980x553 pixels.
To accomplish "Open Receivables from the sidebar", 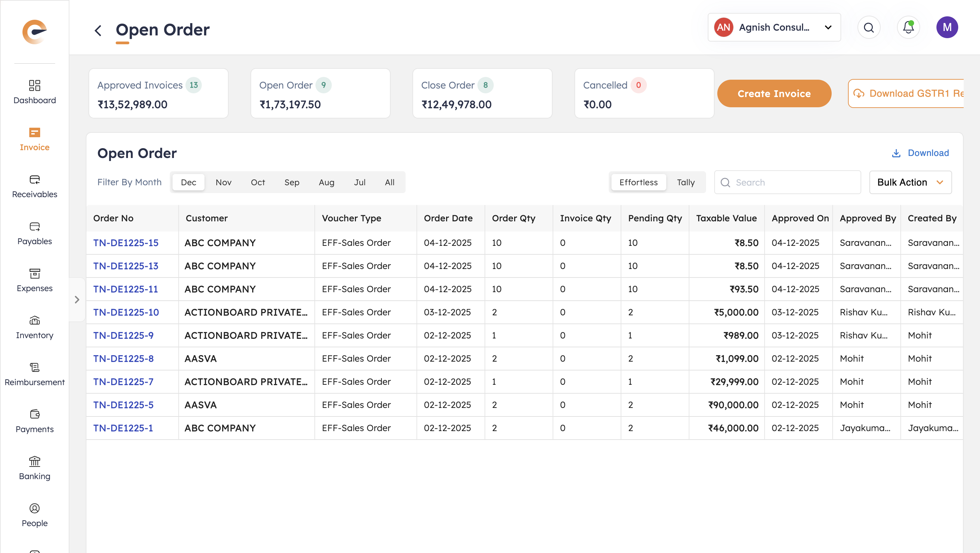I will pos(34,186).
